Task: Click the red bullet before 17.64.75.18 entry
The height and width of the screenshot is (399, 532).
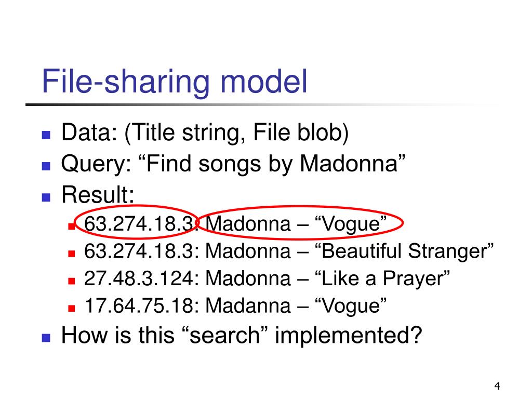Action: 71,309
